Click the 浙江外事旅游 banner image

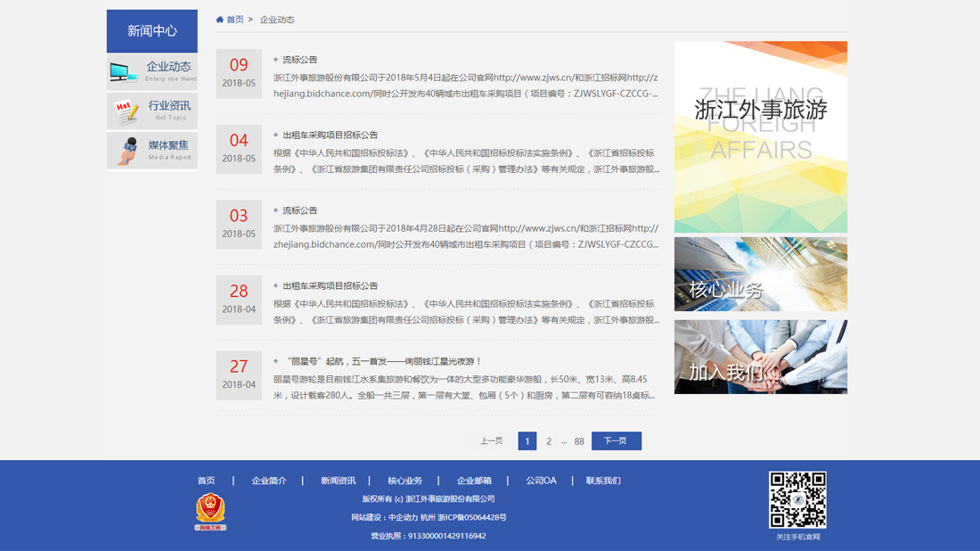[x=761, y=137]
